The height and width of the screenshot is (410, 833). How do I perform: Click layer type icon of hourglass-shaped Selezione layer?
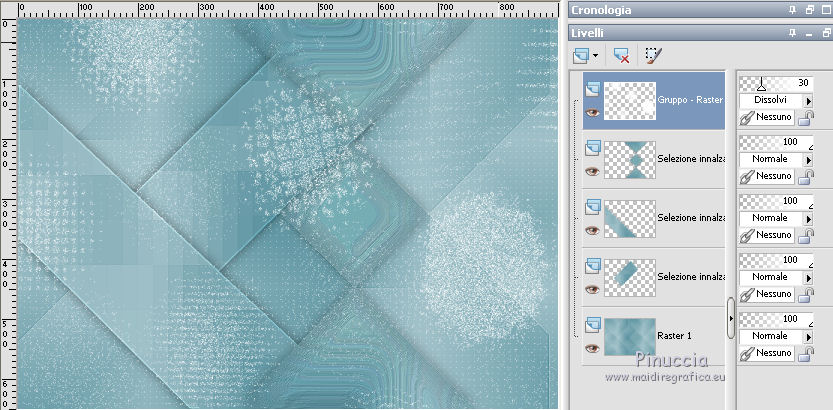[592, 148]
